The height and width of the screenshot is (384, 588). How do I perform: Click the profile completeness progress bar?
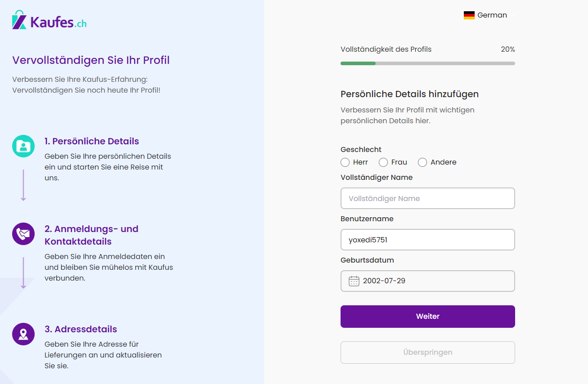(x=428, y=63)
